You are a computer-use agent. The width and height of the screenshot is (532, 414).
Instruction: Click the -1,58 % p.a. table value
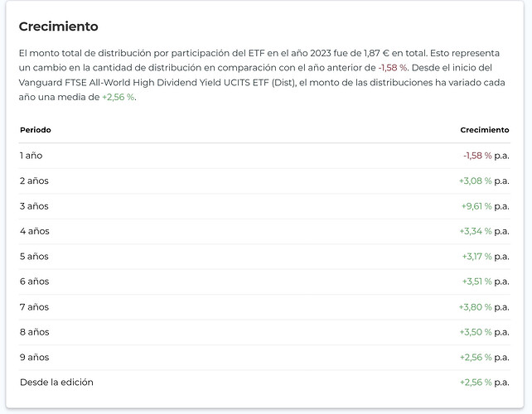[486, 156]
